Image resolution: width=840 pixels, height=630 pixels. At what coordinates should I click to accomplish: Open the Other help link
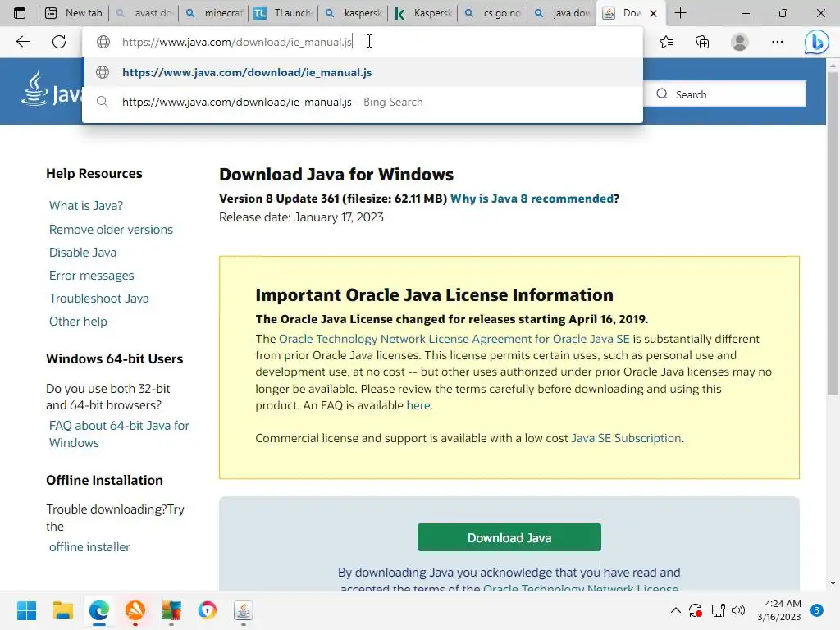pos(78,322)
